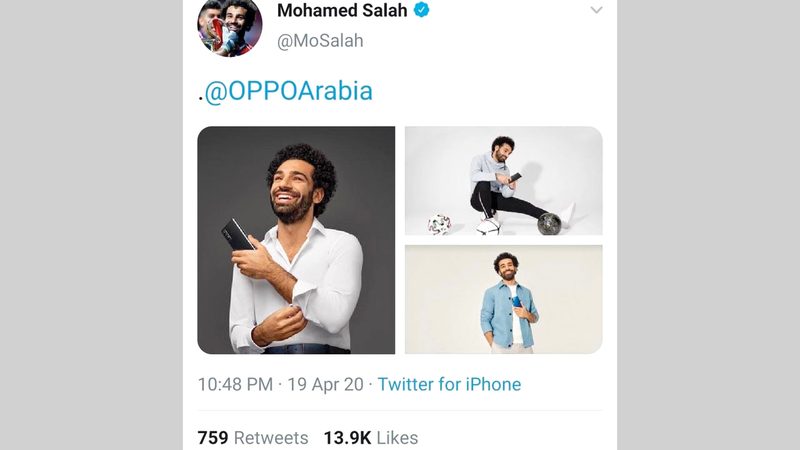This screenshot has width=800, height=450.
Task: Open the bottom-right photo with denim jacket
Action: 503,299
